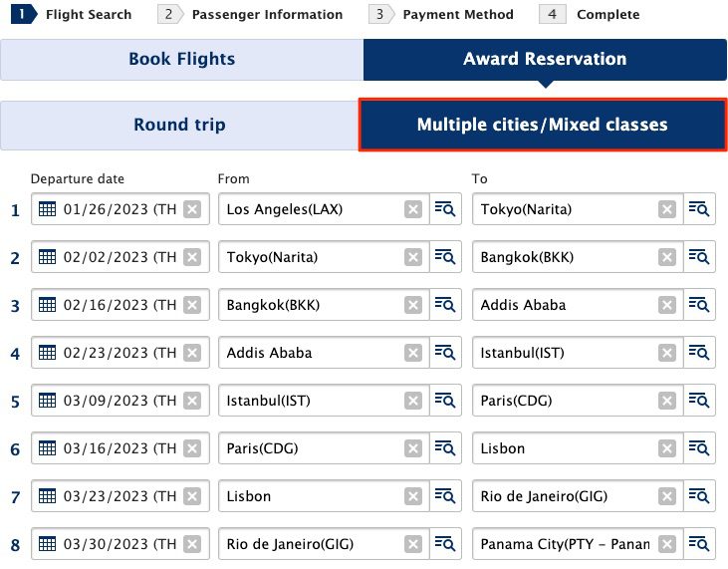Clear Panama City destination field
Viewport: 728px width, 569px height.
coord(667,544)
